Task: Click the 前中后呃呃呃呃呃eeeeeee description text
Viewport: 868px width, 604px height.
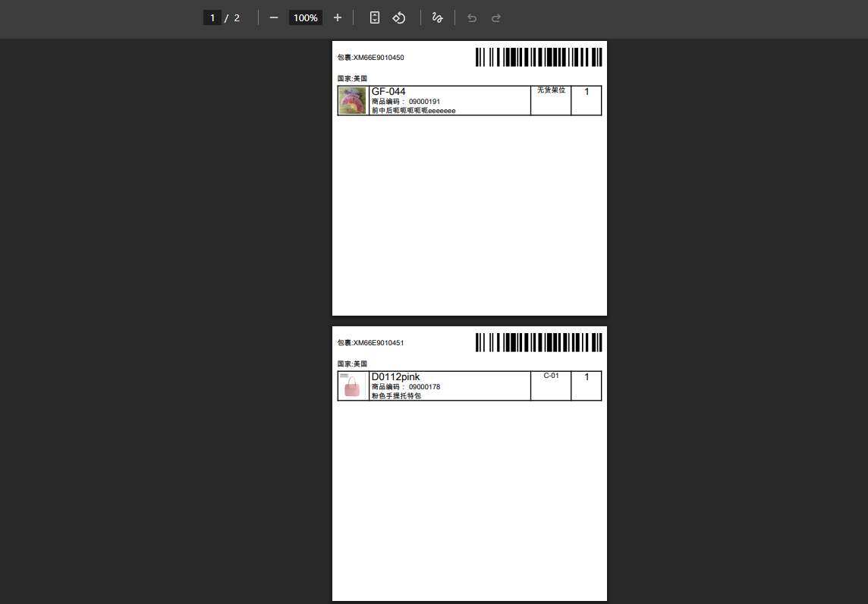Action: pyautogui.click(x=414, y=111)
